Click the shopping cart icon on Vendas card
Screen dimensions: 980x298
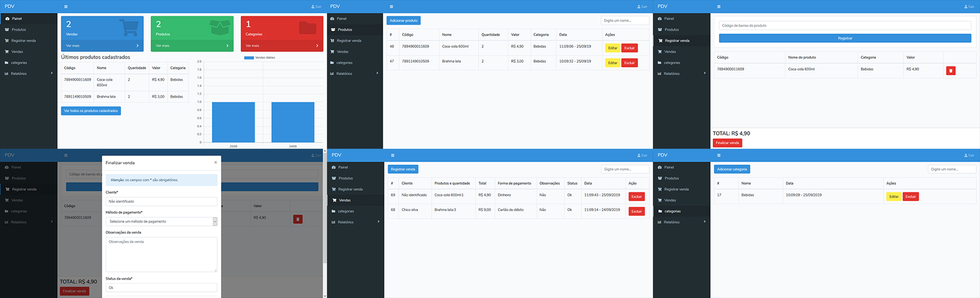(x=129, y=27)
